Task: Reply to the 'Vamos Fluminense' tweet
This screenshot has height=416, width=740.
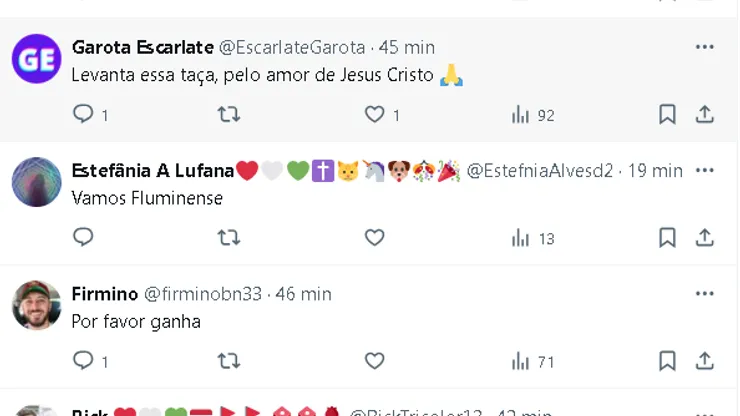Action: coord(84,238)
